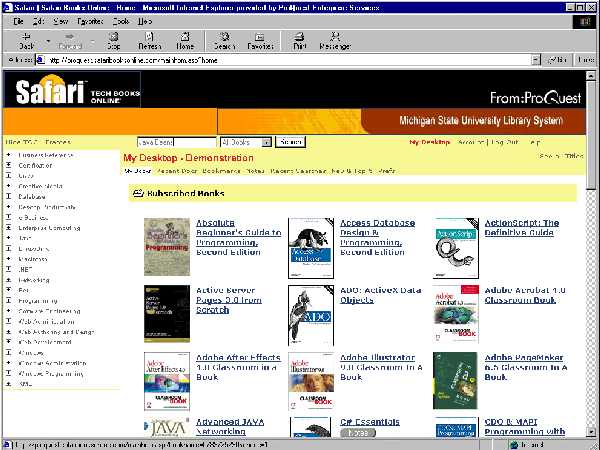
Task: Open the Account link in the header
Action: click(471, 142)
